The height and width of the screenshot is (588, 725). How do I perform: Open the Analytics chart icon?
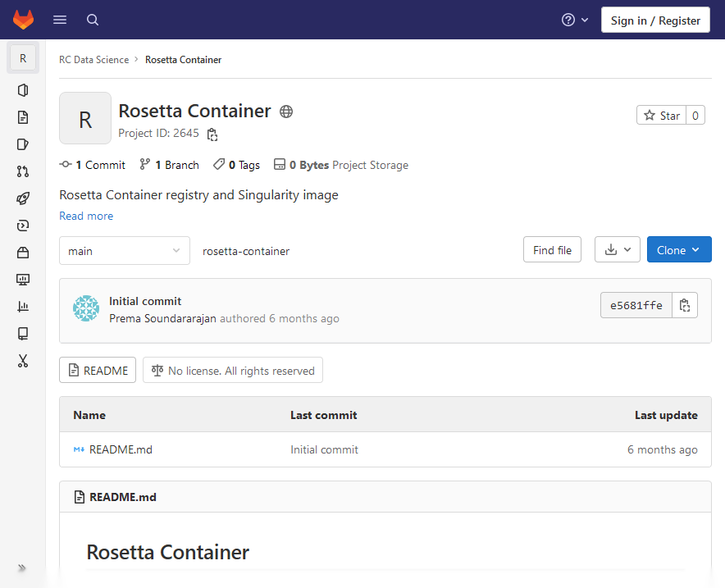pyautogui.click(x=23, y=307)
